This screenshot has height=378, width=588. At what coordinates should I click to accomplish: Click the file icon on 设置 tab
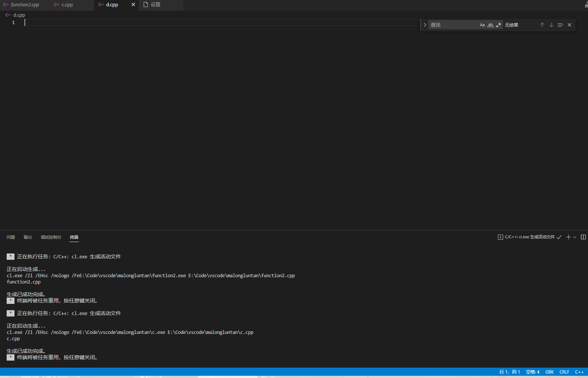click(x=146, y=5)
